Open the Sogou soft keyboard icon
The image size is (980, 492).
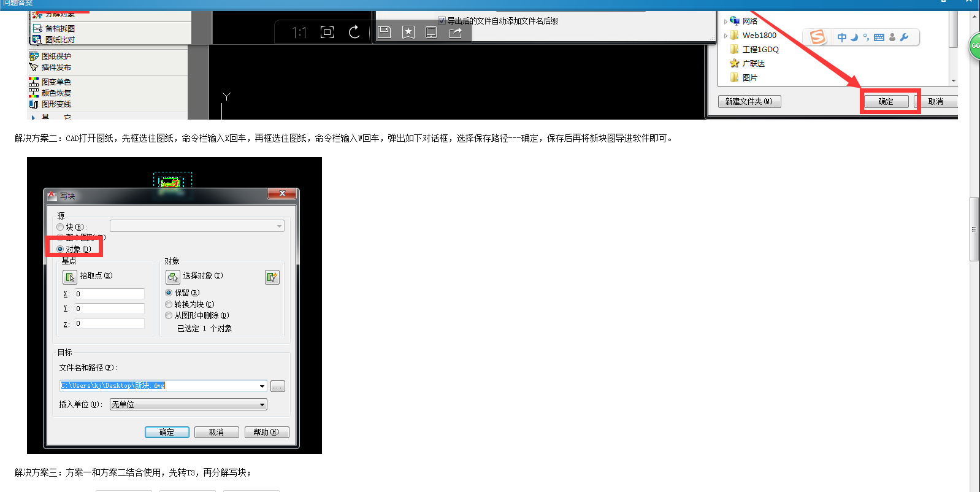pyautogui.click(x=879, y=37)
